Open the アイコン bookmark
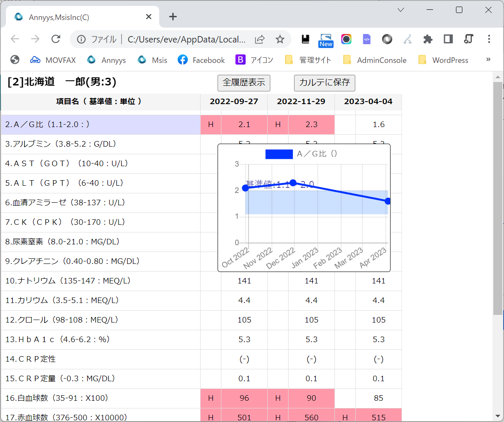This screenshot has width=504, height=422. pos(254,60)
